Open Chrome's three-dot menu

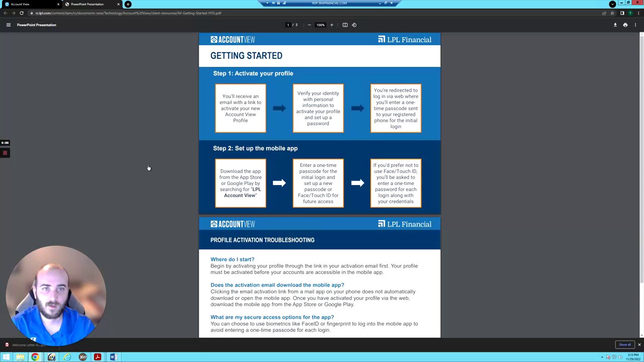click(639, 13)
